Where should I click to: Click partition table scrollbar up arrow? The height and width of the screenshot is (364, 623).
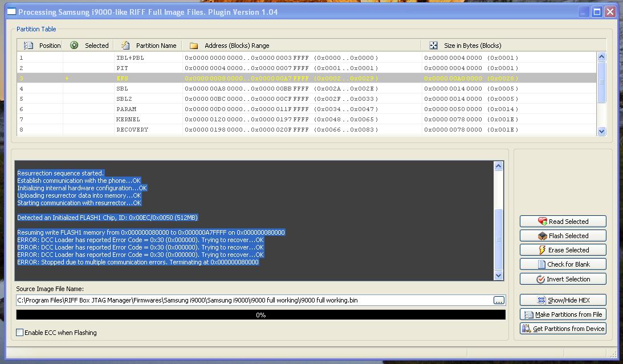pos(601,57)
